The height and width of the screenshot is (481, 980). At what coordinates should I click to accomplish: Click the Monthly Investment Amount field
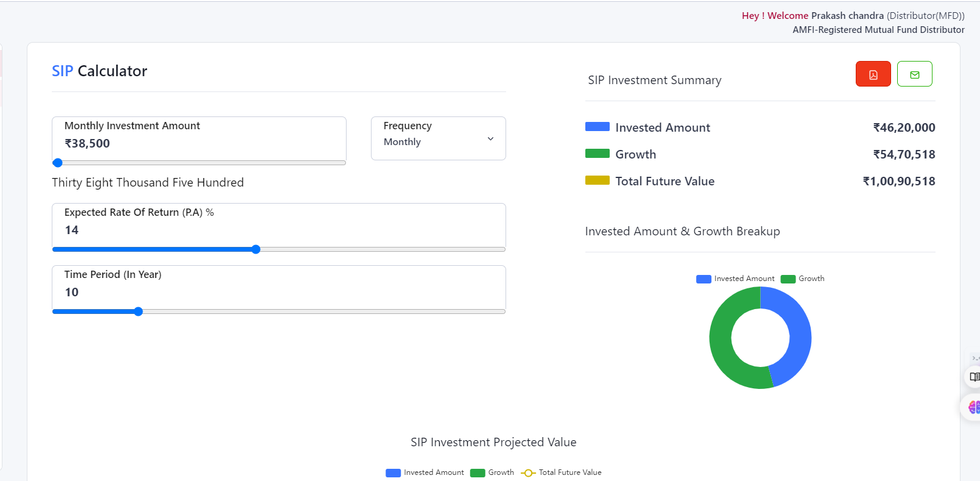coord(199,143)
